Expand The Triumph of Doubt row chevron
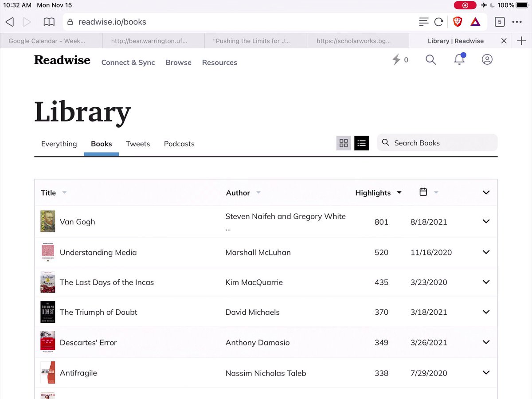532x399 pixels. point(486,312)
